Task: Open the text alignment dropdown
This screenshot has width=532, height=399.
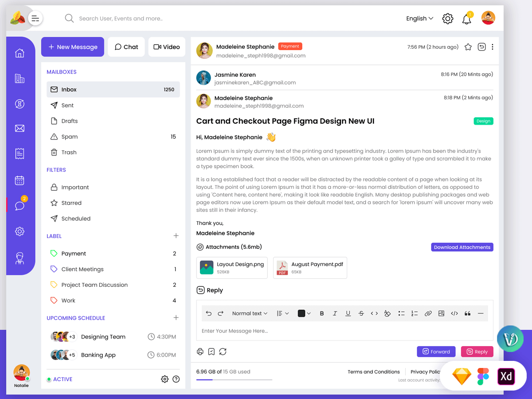Action: tap(283, 313)
